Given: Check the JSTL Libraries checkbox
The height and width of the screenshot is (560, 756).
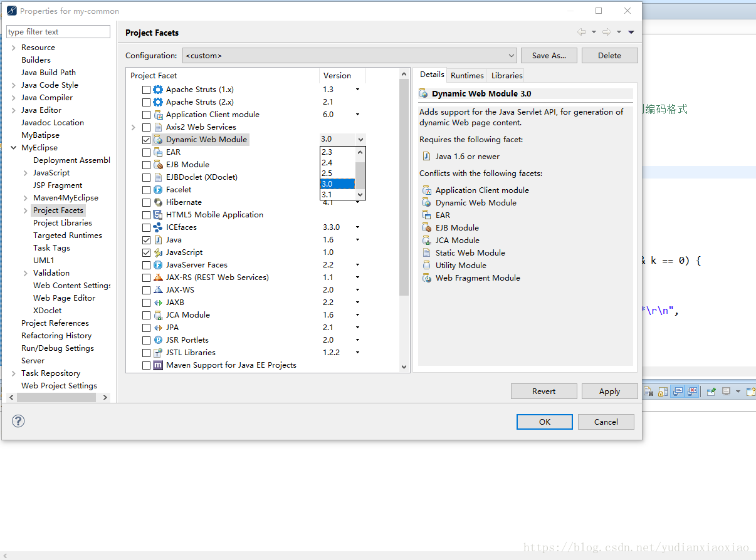Looking at the screenshot, I should [147, 353].
